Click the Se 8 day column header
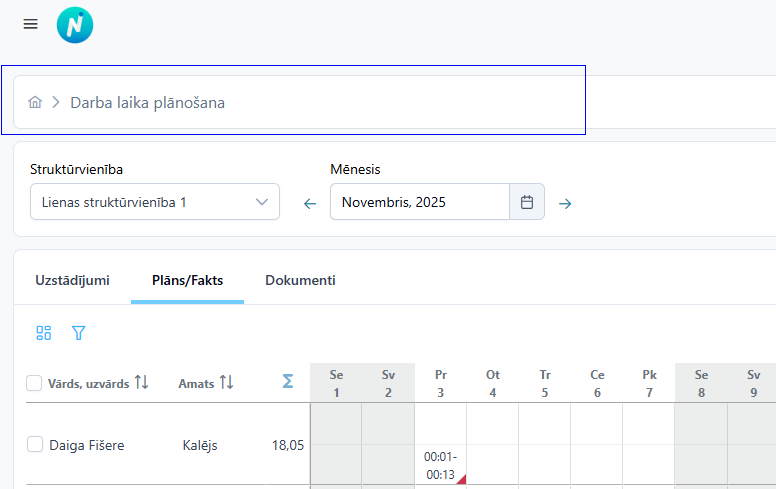The width and height of the screenshot is (776, 489). 701,384
